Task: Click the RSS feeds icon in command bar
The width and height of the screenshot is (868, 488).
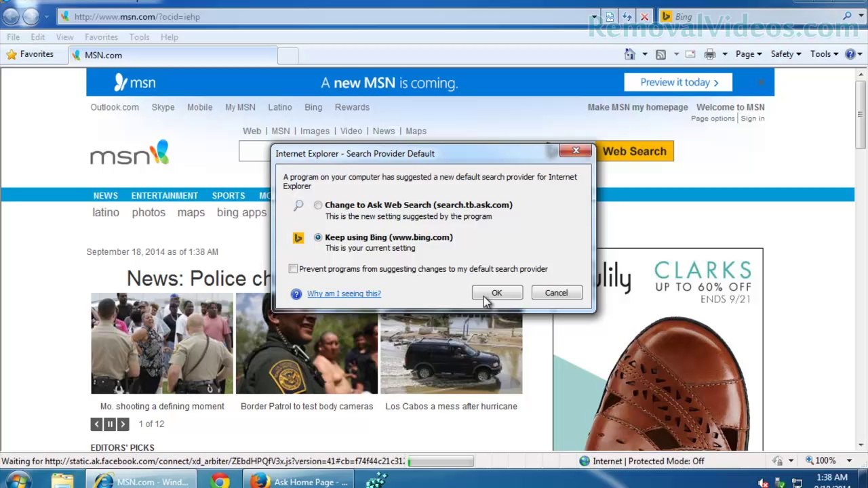Action: pyautogui.click(x=660, y=54)
